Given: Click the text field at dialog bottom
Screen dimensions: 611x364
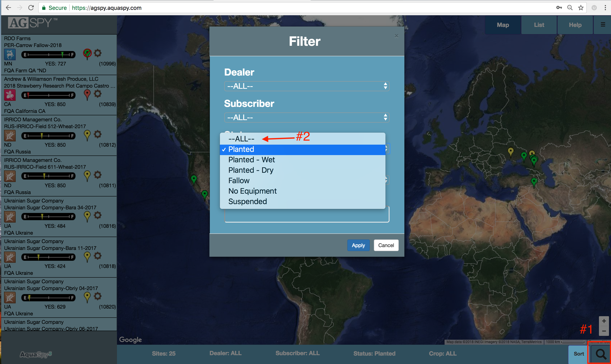Looking at the screenshot, I should [307, 215].
